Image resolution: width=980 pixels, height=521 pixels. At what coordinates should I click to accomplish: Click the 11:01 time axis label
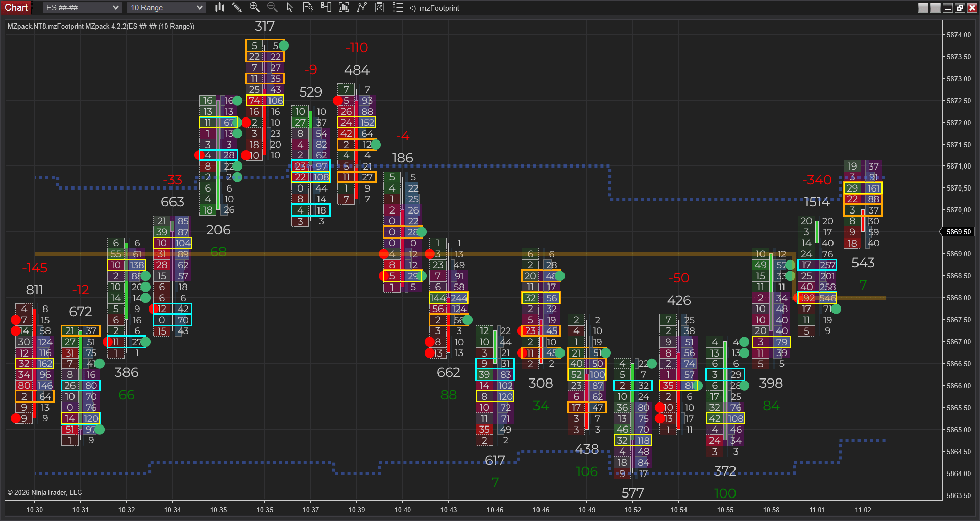(817, 510)
